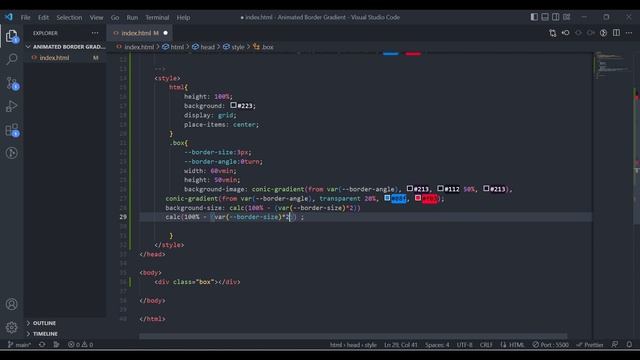This screenshot has height=360, width=640.
Task: Click CRLF end of line setting
Action: tap(486, 344)
